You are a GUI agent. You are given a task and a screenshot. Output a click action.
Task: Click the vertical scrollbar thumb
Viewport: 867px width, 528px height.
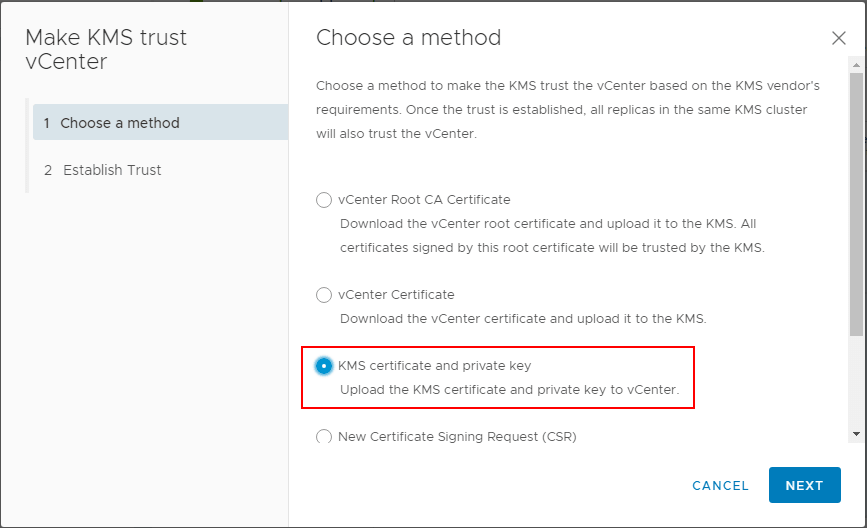[856, 204]
